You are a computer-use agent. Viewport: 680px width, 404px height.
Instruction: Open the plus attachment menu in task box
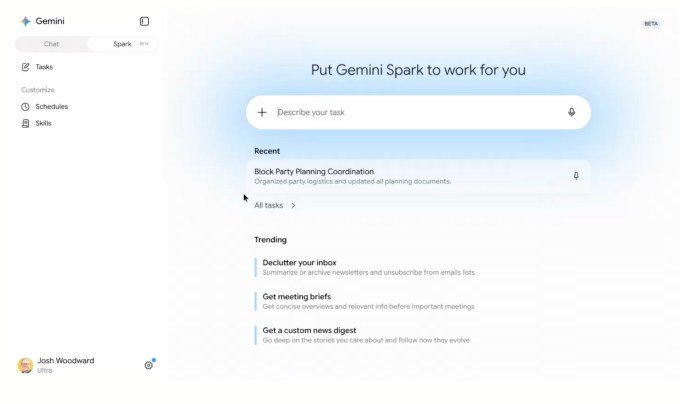(262, 112)
